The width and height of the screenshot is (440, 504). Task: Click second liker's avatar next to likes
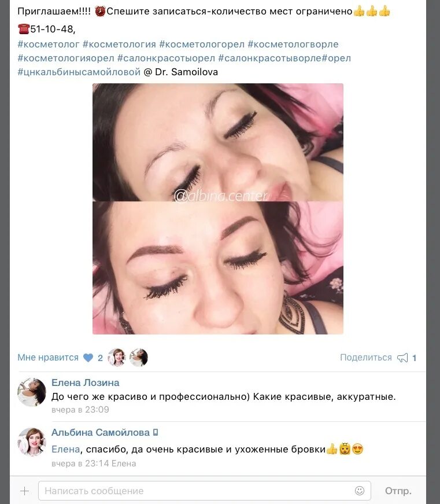pyautogui.click(x=139, y=358)
